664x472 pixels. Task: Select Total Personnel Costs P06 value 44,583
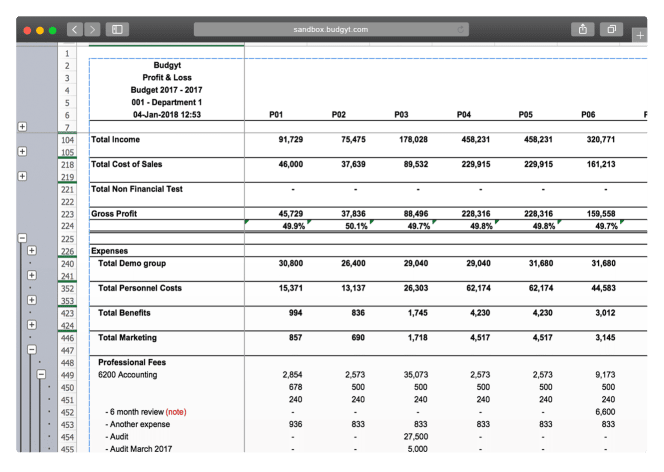pos(603,288)
